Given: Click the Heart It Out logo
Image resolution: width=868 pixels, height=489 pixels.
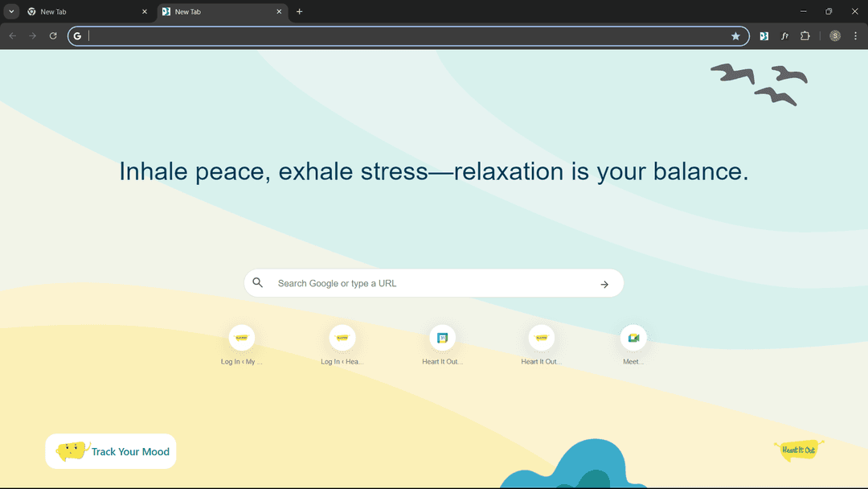Looking at the screenshot, I should click(799, 450).
